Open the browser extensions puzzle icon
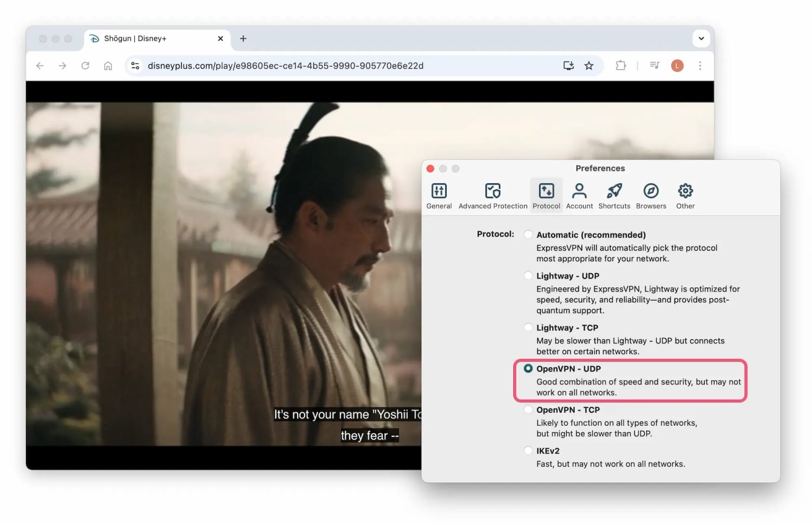This screenshot has width=812, height=523. click(x=620, y=65)
